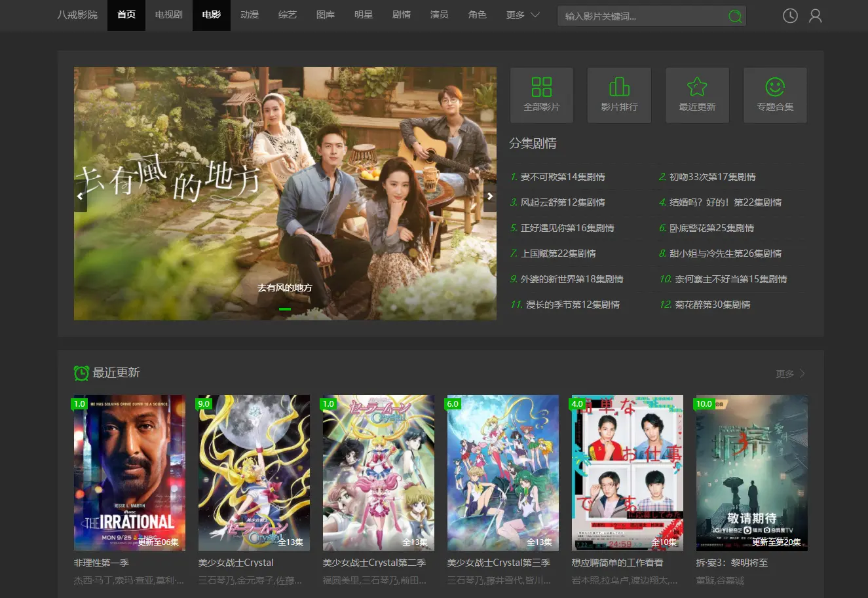
Task: Select the 动漫 navigation tab
Action: coord(250,15)
